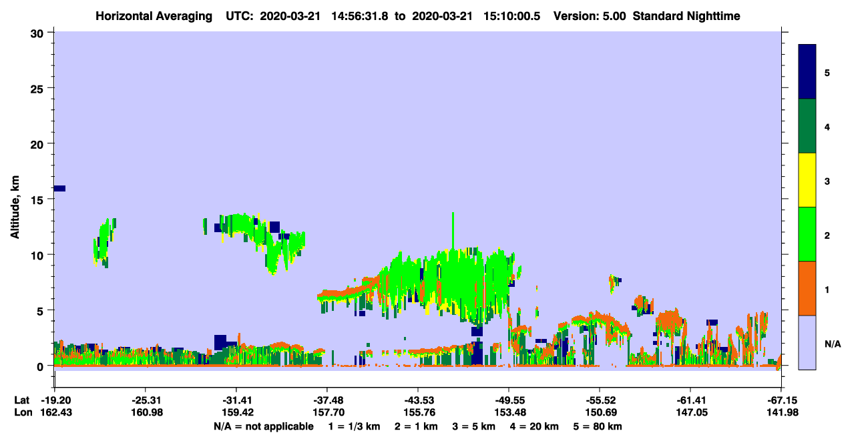Click the altitude tick label 15

39,199
